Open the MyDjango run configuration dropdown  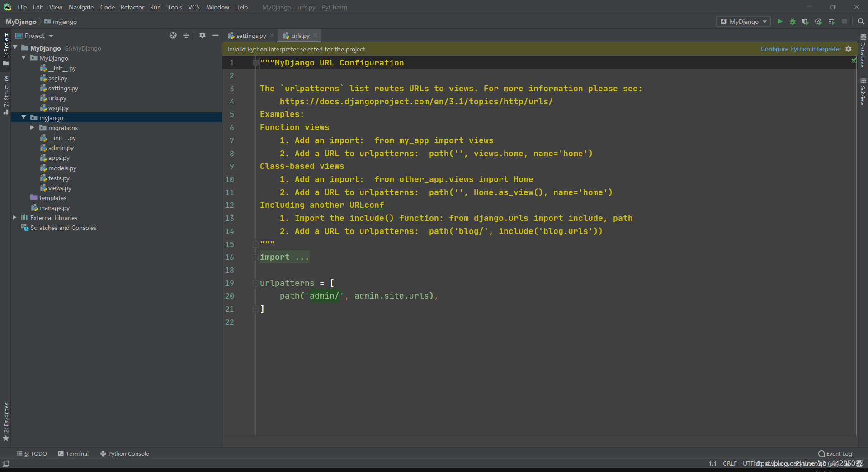[x=743, y=22]
